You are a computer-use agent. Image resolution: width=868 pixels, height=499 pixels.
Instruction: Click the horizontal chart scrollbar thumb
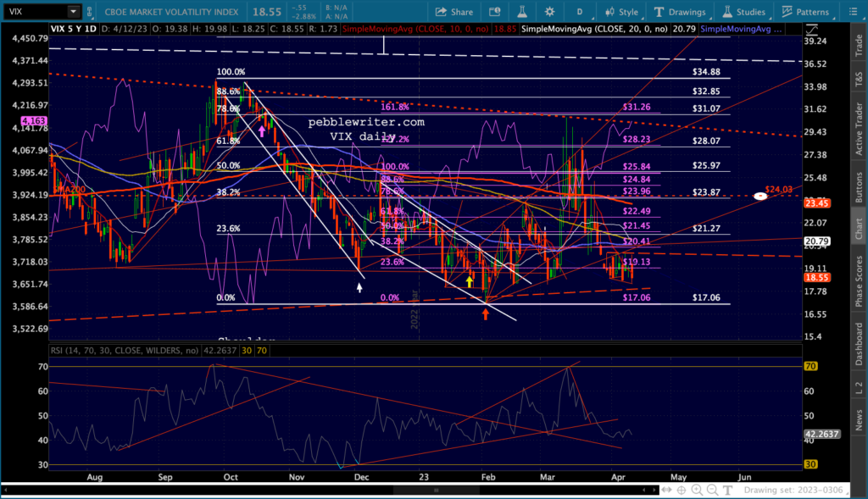tap(437, 491)
